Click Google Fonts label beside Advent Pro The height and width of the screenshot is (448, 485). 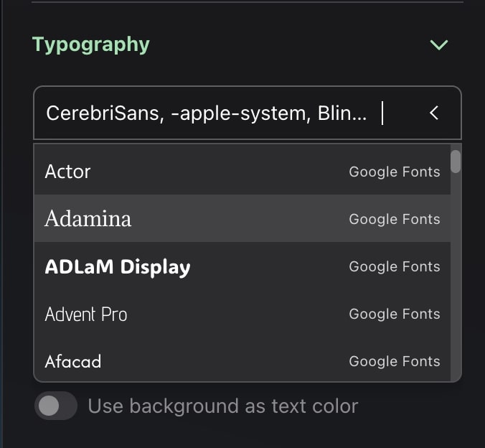[395, 314]
